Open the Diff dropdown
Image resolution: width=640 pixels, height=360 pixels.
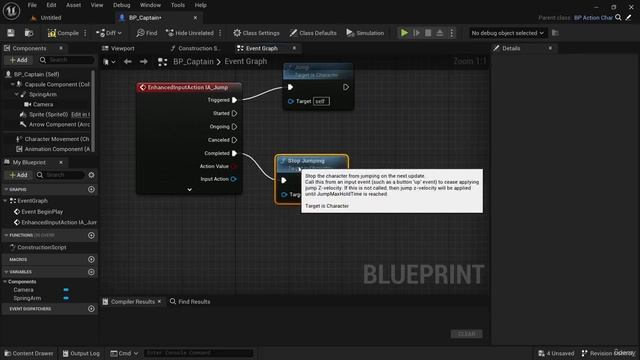coord(109,33)
